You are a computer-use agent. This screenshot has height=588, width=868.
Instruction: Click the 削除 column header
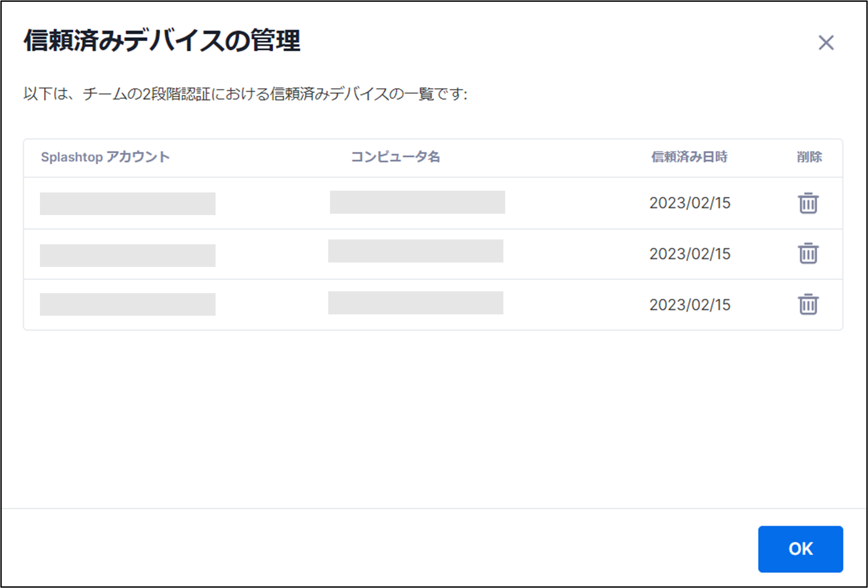click(809, 157)
